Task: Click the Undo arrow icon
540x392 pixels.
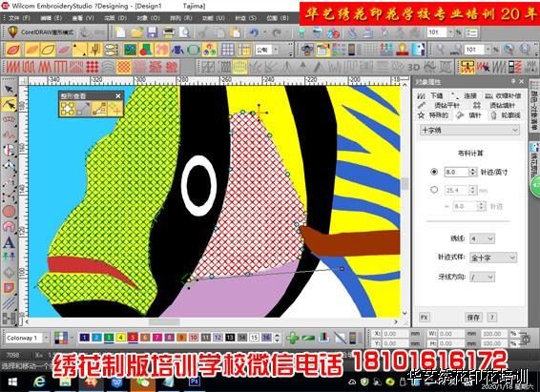Action: click(254, 32)
